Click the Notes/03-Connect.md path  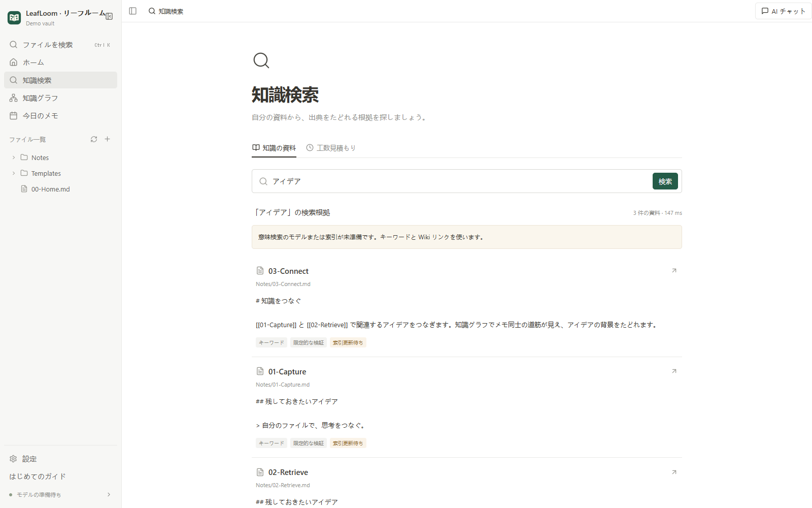click(283, 284)
